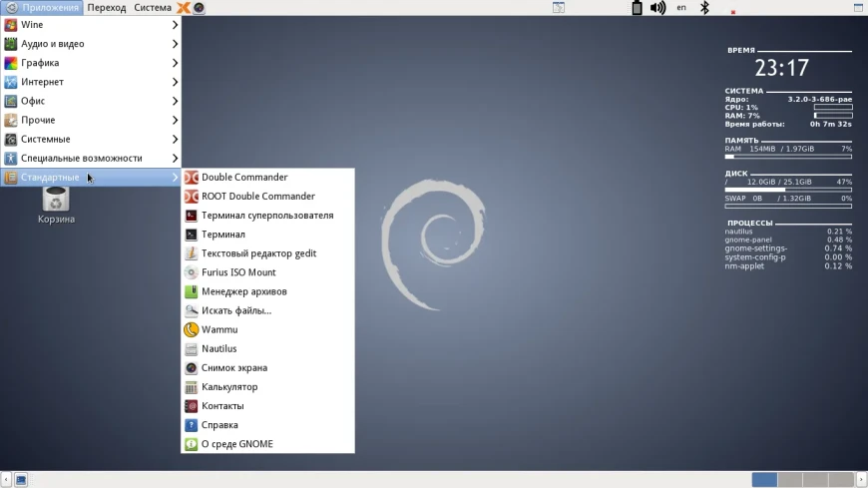Screen dimensions: 868x488
Task: Click the battery indicator in top panel
Action: (x=637, y=8)
